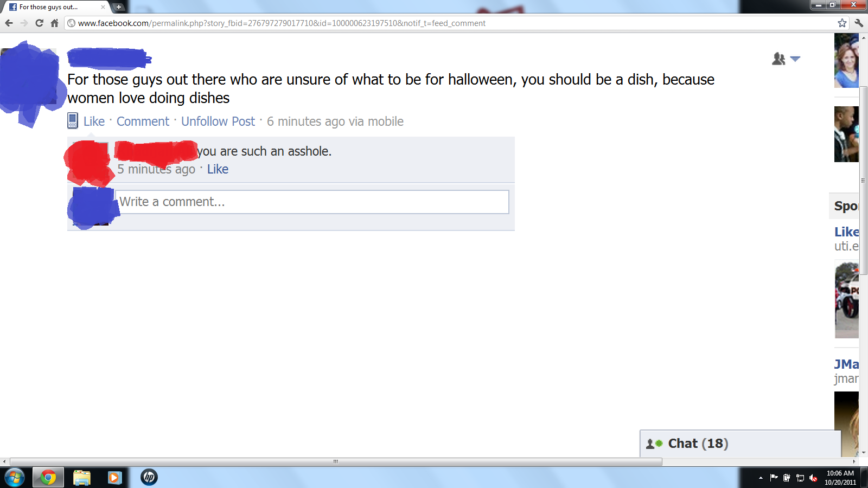Click in the Write a comment field
The image size is (868, 488).
click(312, 202)
